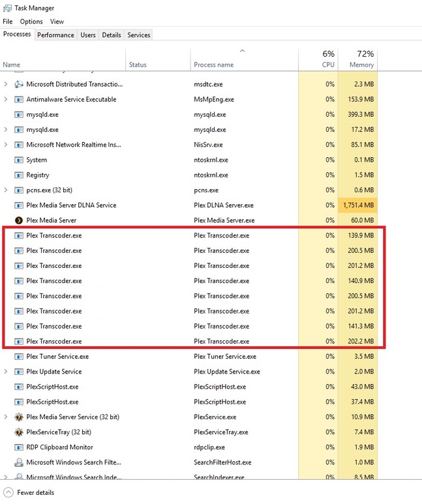Screen dimensions: 422x504
Task: Select the Plex Media Server.exe process name
Action: (x=224, y=220)
